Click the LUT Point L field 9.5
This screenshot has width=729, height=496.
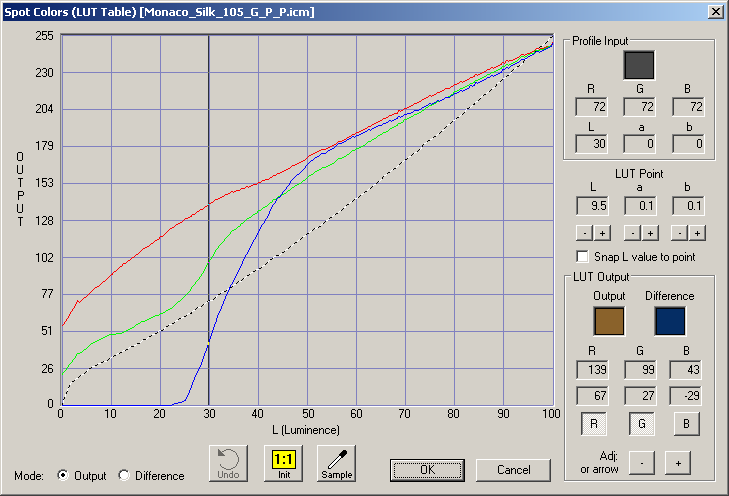[x=592, y=206]
